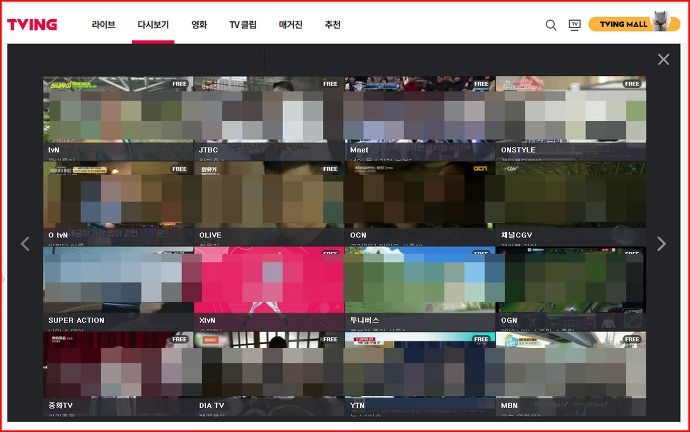Go to previous channel page arrow
This screenshot has height=432, width=690.
(26, 244)
